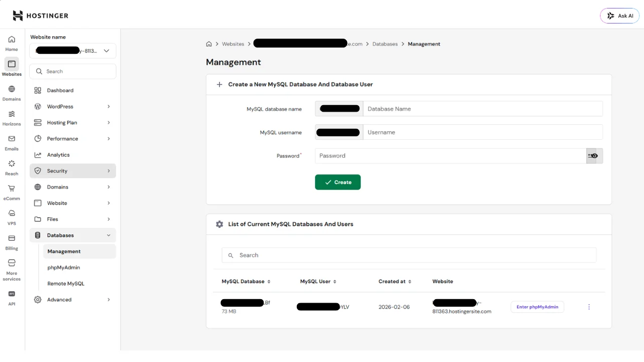Open eComm in the left rail
The image size is (644, 362).
pos(12,192)
